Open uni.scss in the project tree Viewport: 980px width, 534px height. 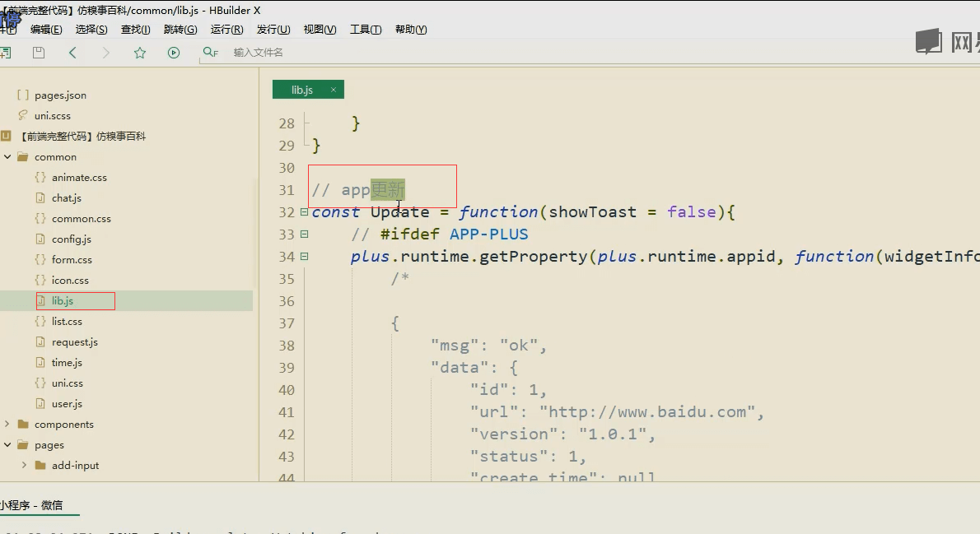53,115
